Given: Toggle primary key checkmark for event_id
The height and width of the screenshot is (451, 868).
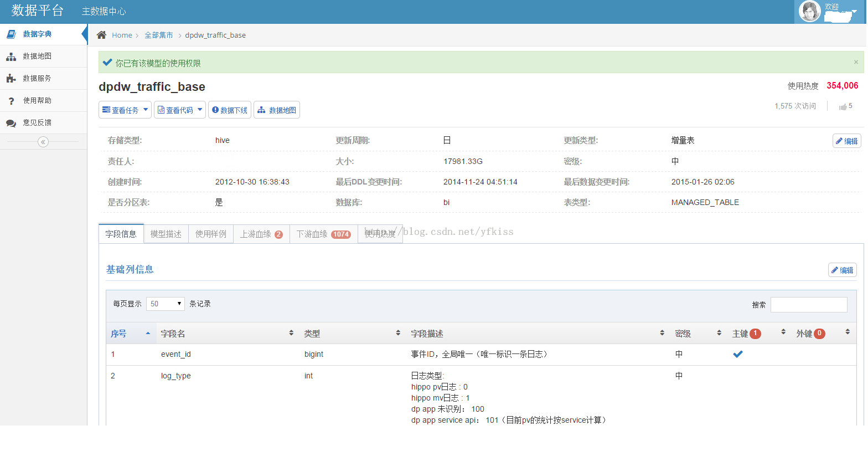Looking at the screenshot, I should (738, 354).
